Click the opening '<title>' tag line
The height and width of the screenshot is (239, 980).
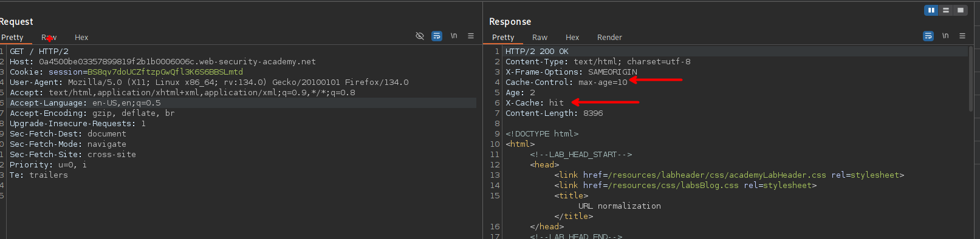pos(571,196)
